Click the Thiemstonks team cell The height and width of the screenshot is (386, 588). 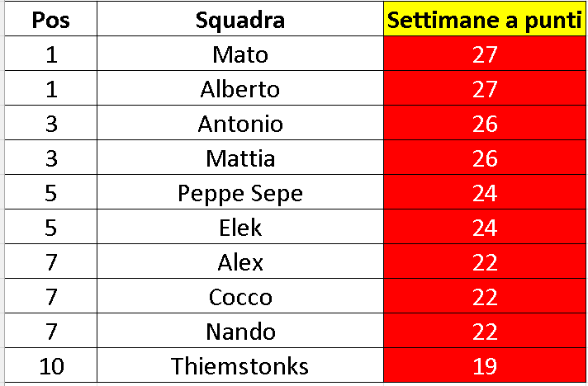point(240,366)
